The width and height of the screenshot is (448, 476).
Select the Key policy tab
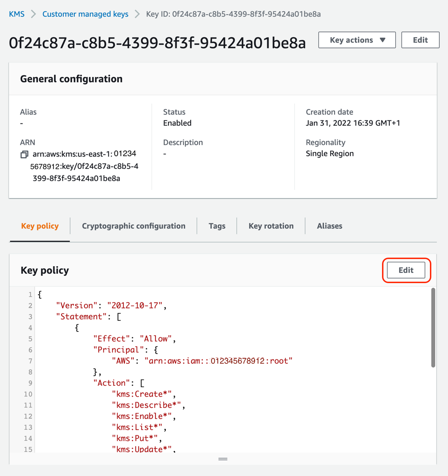(x=40, y=226)
